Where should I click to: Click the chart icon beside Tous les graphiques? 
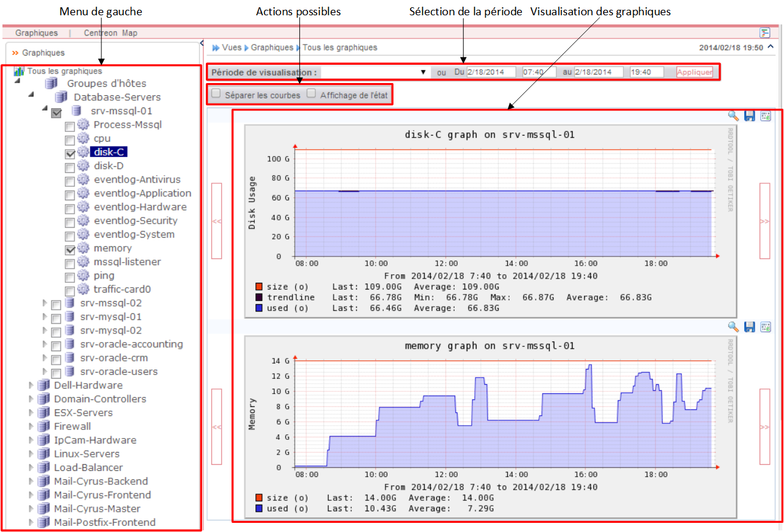19,71
